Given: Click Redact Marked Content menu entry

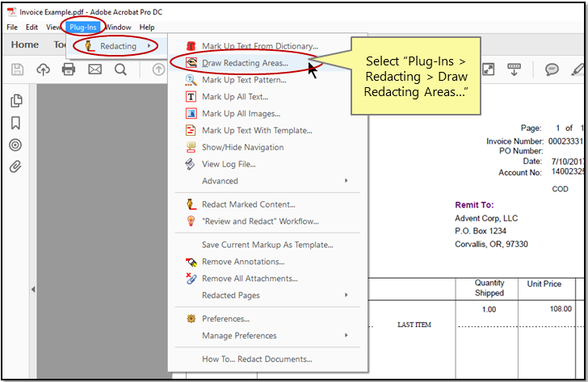Looking at the screenshot, I should point(248,204).
